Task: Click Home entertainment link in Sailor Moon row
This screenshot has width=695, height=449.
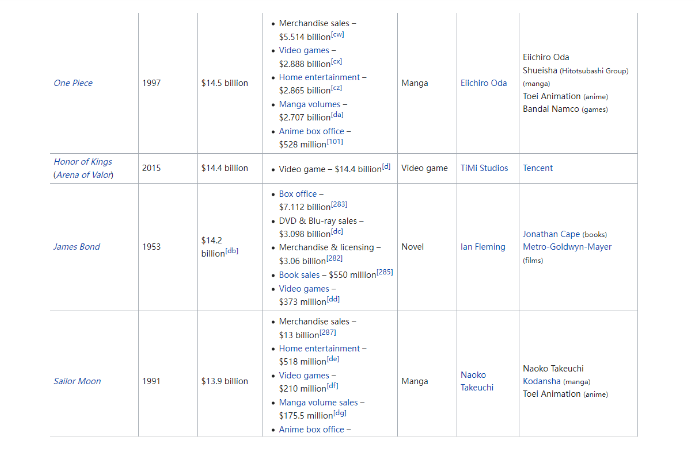Action: point(319,348)
